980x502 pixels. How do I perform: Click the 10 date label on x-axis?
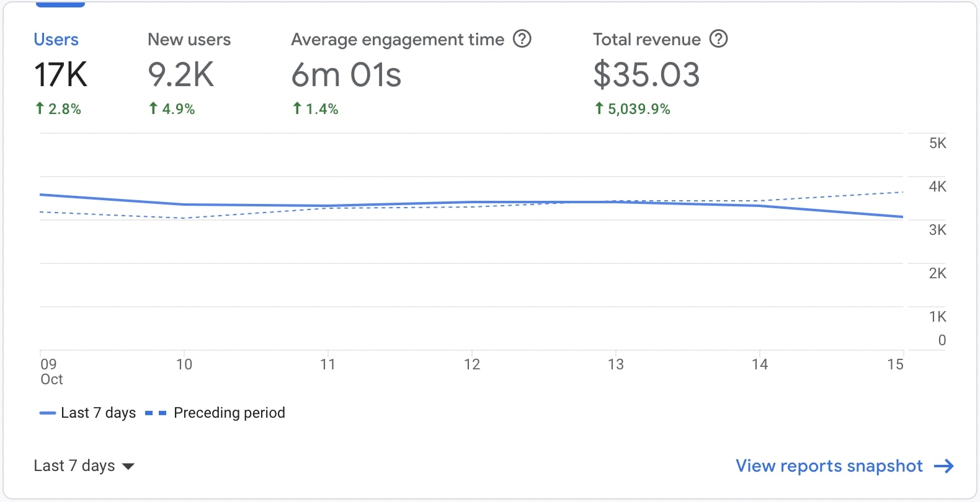(184, 364)
